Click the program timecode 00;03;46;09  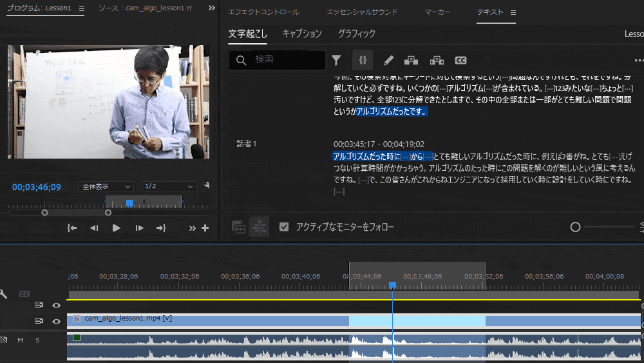pos(37,187)
